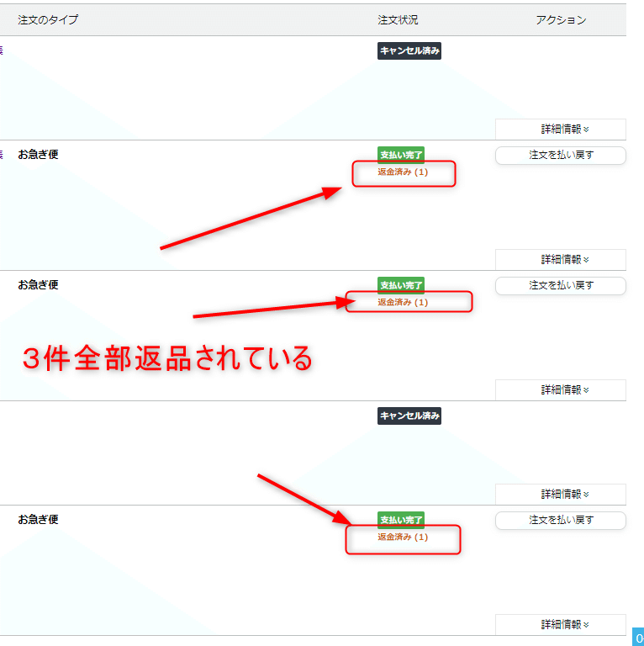The height and width of the screenshot is (646, 644).
Task: Click 注文を払い戻す for first お急ぎ便 order
Action: 561,156
